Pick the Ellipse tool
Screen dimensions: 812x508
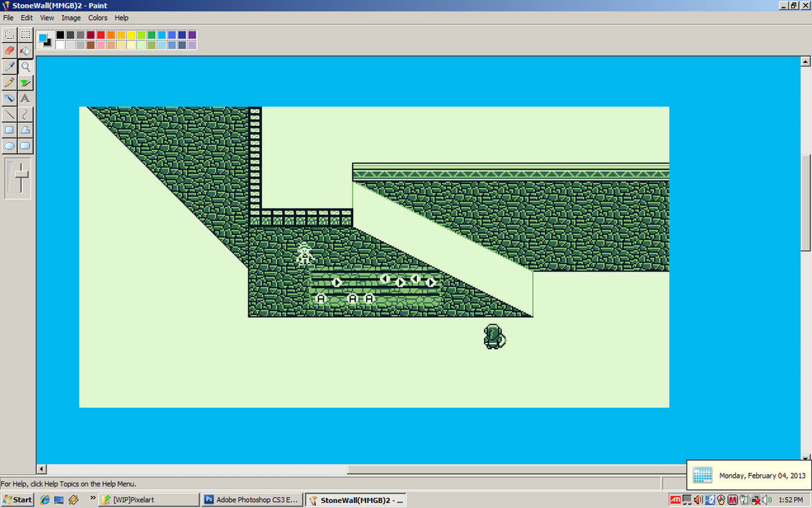pos(9,146)
